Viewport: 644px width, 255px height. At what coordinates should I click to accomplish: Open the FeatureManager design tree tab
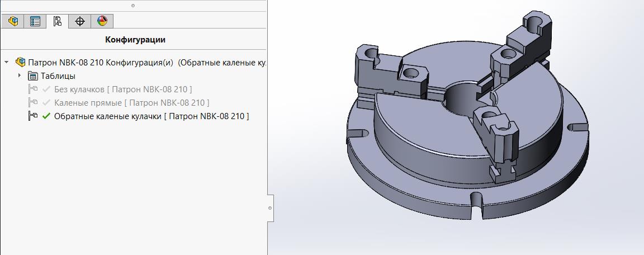[13, 21]
